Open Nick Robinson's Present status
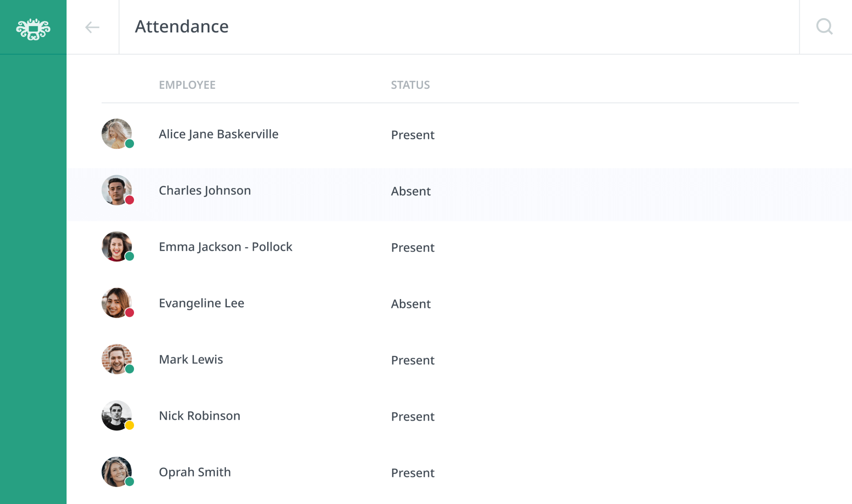 [x=412, y=416]
